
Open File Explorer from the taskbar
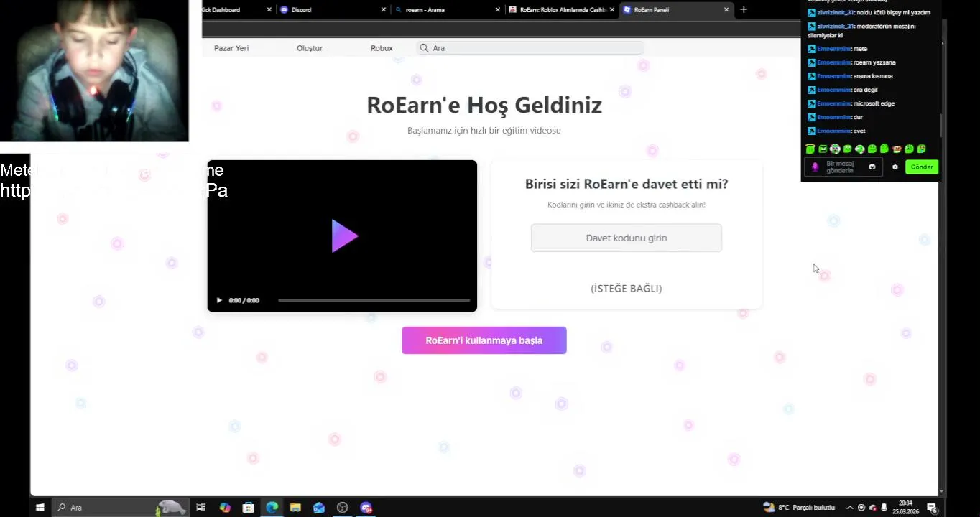tap(295, 508)
